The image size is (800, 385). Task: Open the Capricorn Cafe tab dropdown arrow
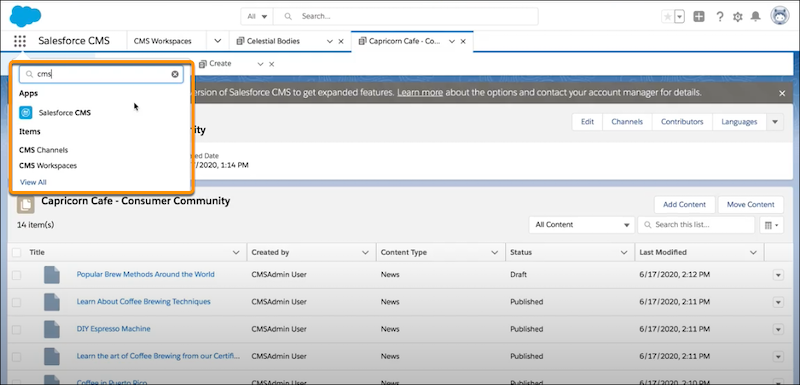[452, 42]
